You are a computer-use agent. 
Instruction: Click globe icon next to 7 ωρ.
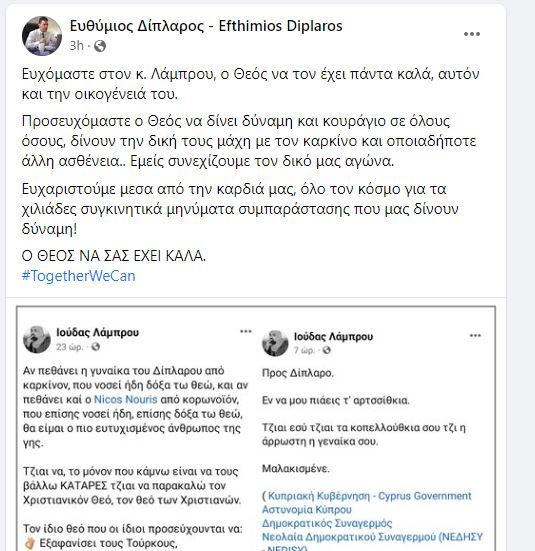[327, 350]
